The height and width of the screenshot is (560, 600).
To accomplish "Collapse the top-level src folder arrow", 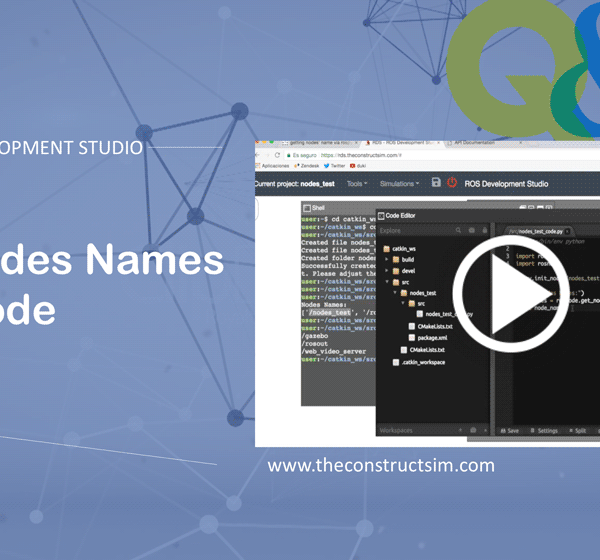I will [x=387, y=282].
